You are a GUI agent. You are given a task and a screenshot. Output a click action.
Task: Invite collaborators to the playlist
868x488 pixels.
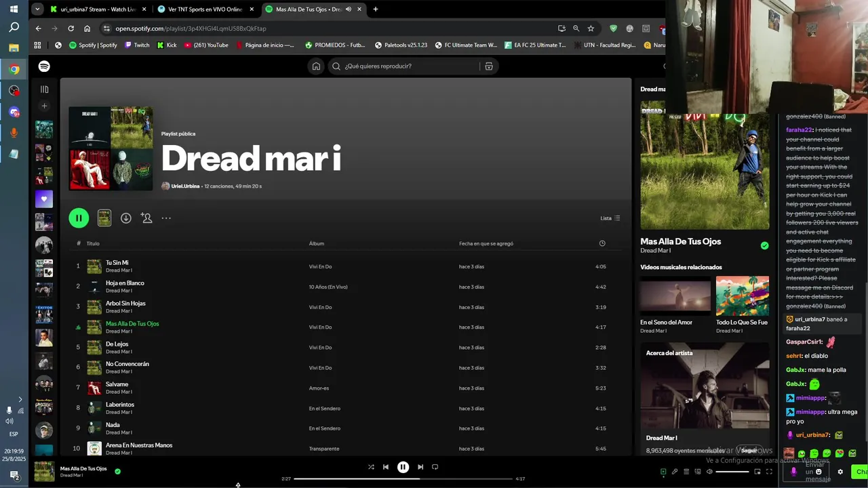point(146,218)
